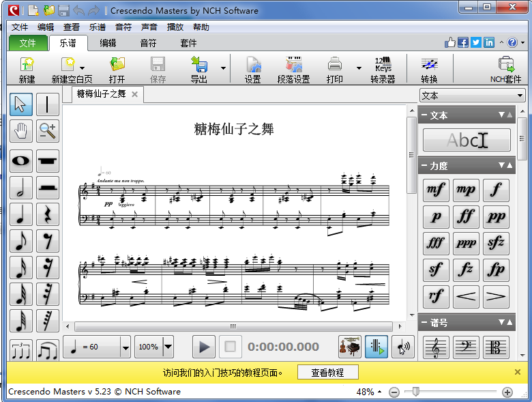Activate the hand pan tool

click(x=21, y=131)
